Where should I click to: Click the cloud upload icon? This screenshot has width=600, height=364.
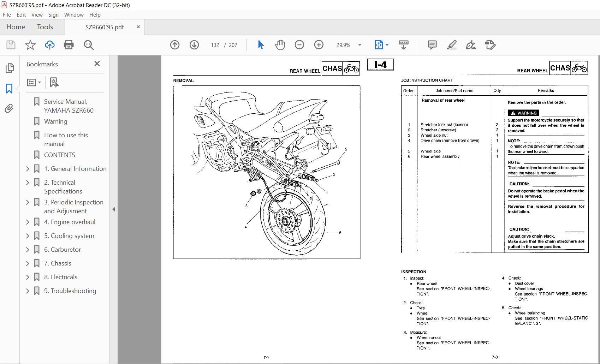tap(50, 45)
